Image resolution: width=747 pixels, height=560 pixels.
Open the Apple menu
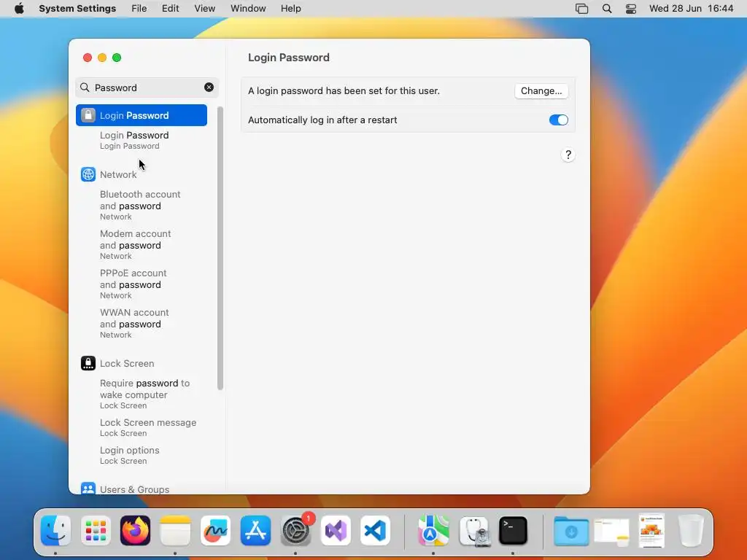tap(19, 8)
